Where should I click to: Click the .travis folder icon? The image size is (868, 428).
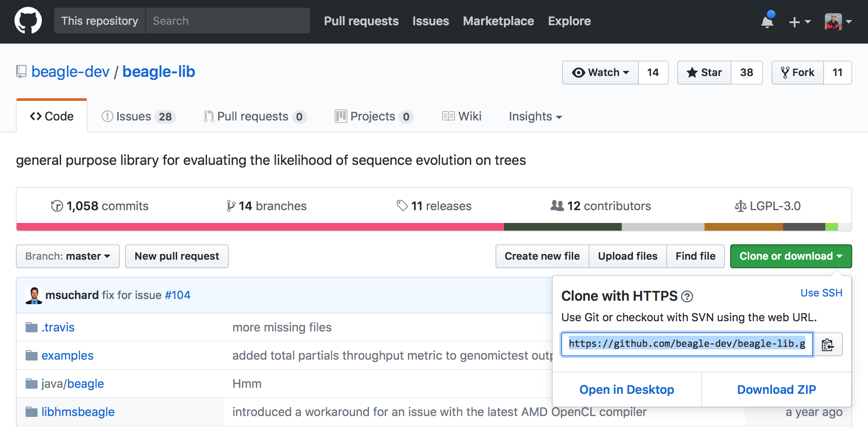point(32,327)
